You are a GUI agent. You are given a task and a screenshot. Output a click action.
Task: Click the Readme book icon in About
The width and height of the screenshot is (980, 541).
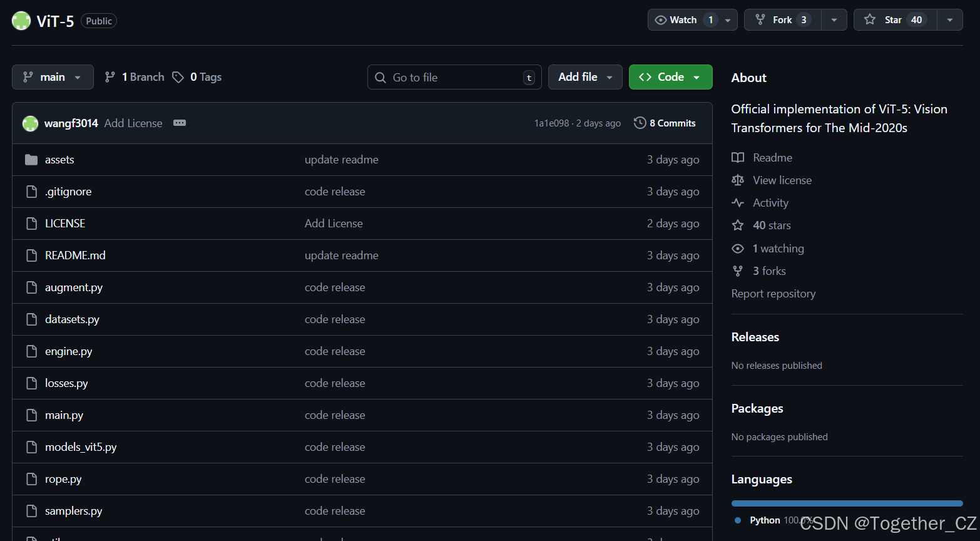738,158
